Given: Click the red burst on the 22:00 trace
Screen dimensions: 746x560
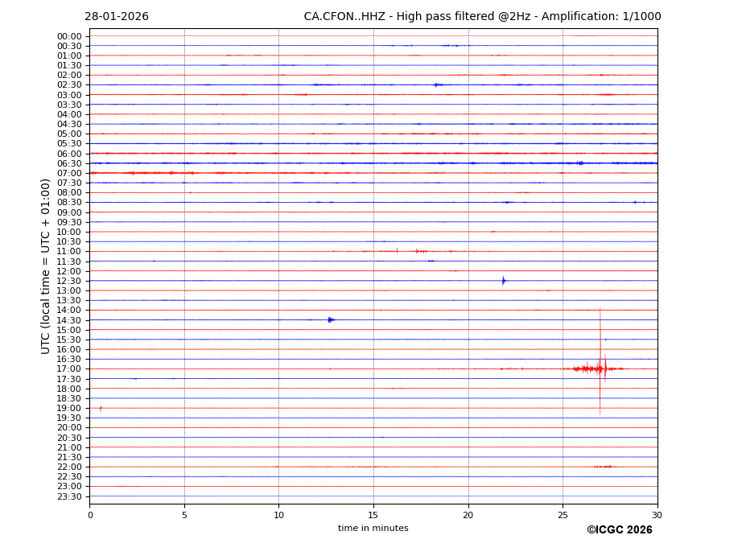Looking at the screenshot, I should (603, 467).
